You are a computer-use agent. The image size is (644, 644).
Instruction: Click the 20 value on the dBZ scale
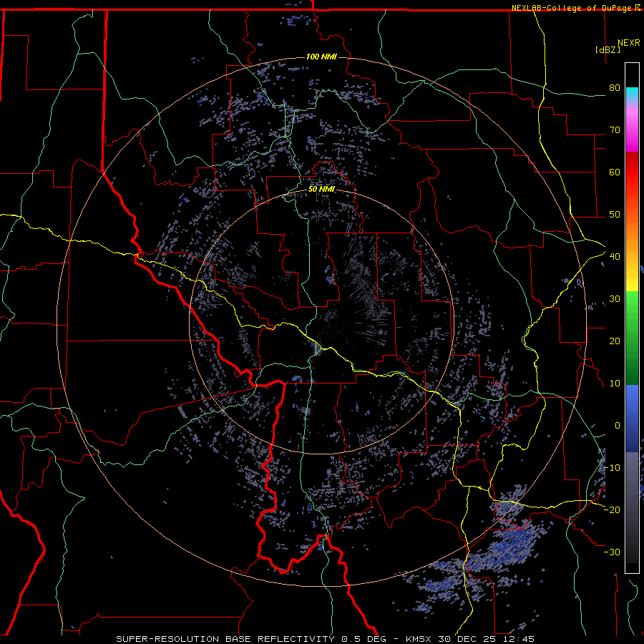tap(615, 341)
